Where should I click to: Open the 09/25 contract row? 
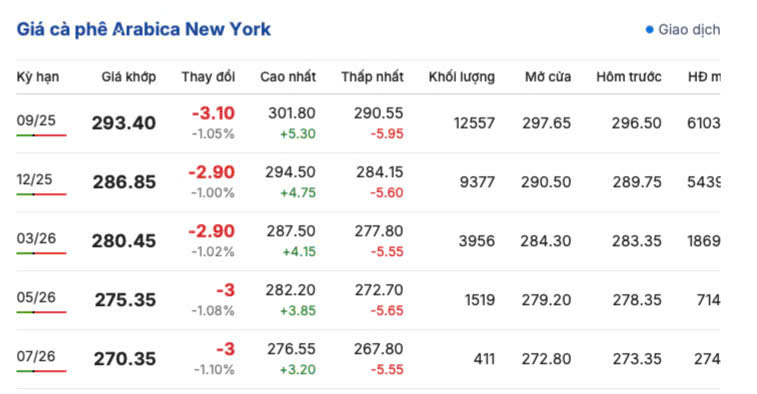[x=368, y=123]
